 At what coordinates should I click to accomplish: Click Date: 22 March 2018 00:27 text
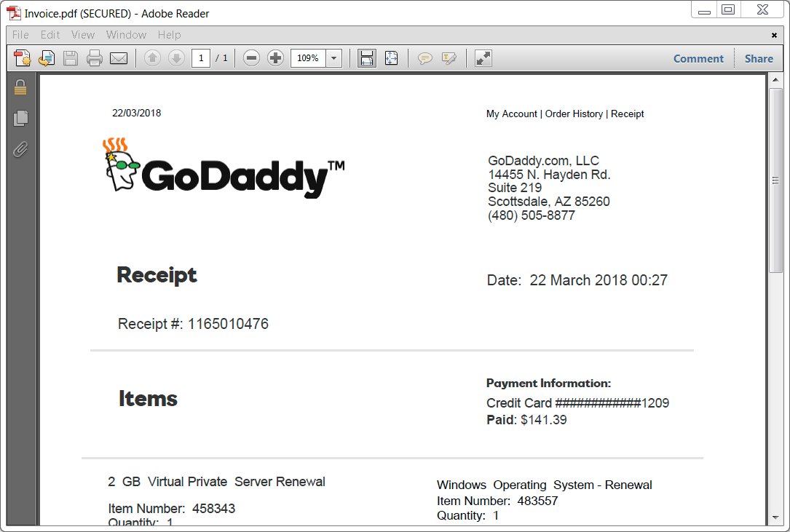(x=577, y=280)
